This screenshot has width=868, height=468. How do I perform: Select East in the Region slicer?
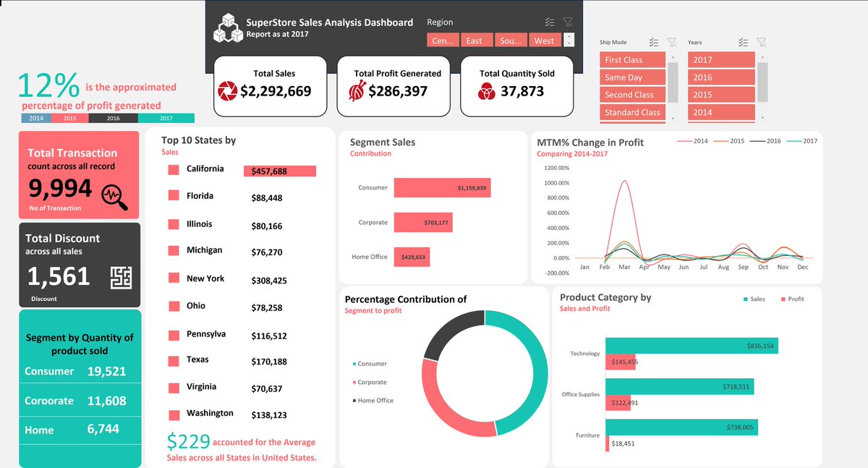coord(476,40)
